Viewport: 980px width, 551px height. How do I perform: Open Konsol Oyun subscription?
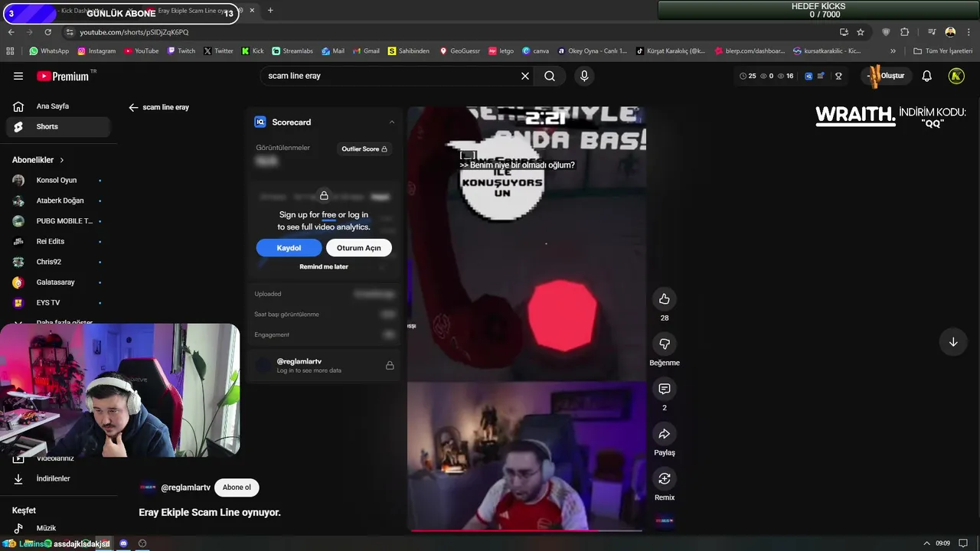pyautogui.click(x=58, y=181)
